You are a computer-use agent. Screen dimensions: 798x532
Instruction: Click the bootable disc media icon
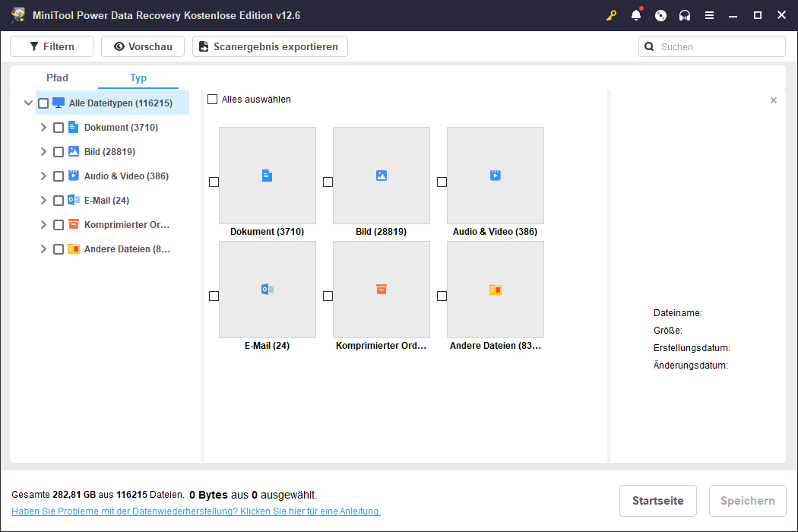[x=660, y=15]
